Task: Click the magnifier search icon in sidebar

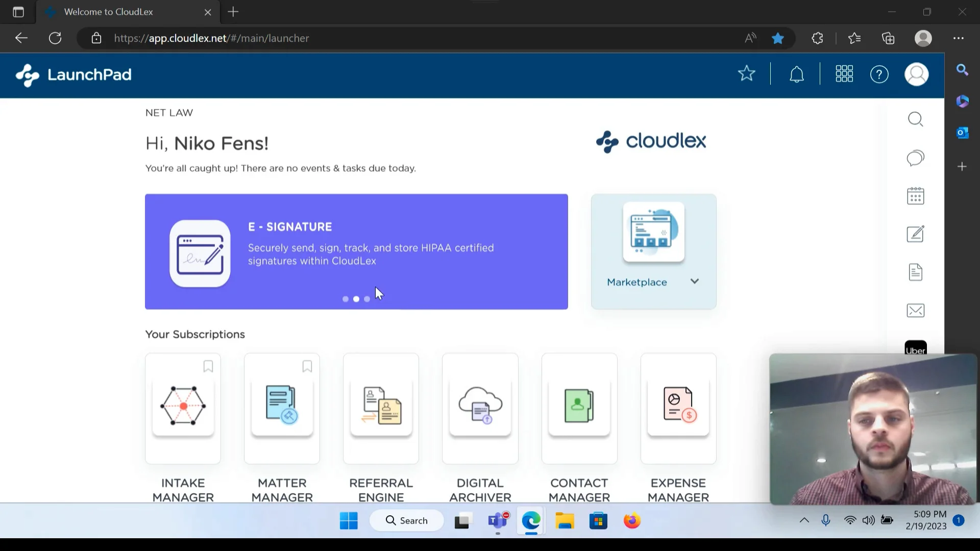Action: click(915, 119)
